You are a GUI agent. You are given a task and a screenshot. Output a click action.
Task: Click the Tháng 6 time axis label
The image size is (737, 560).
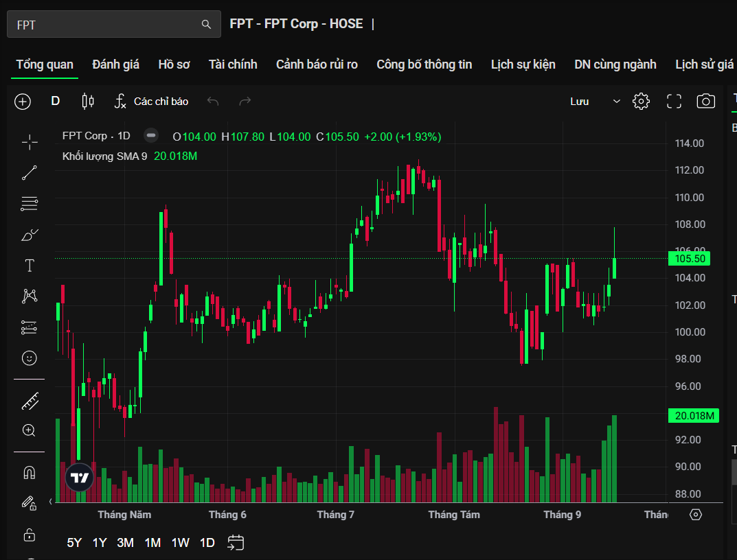pos(227,515)
